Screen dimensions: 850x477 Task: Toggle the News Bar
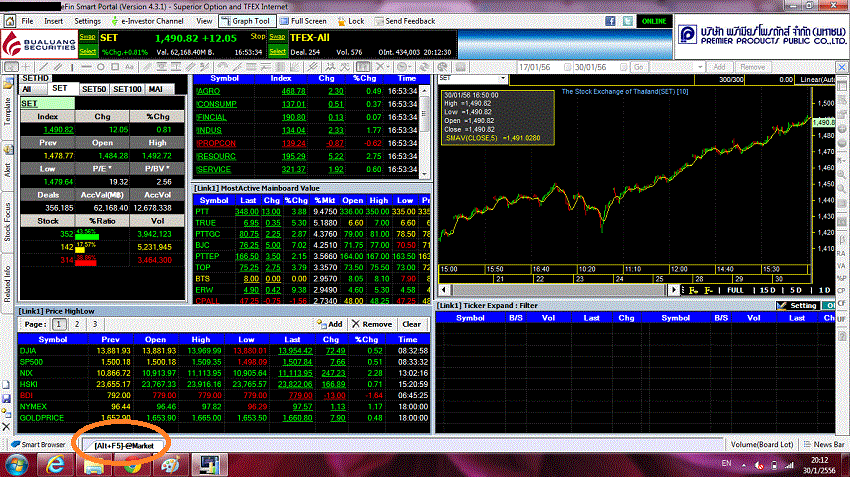pyautogui.click(x=824, y=444)
